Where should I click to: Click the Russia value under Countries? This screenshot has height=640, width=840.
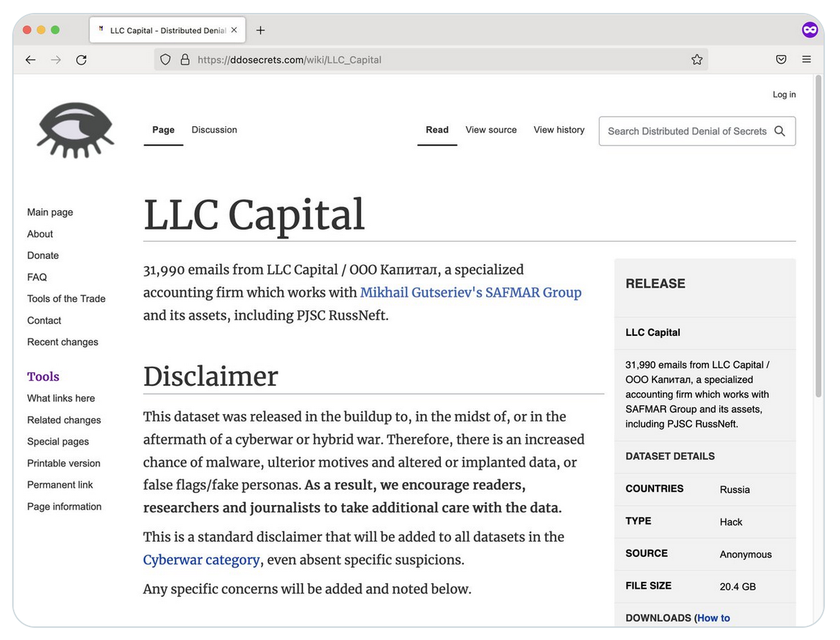coord(734,489)
